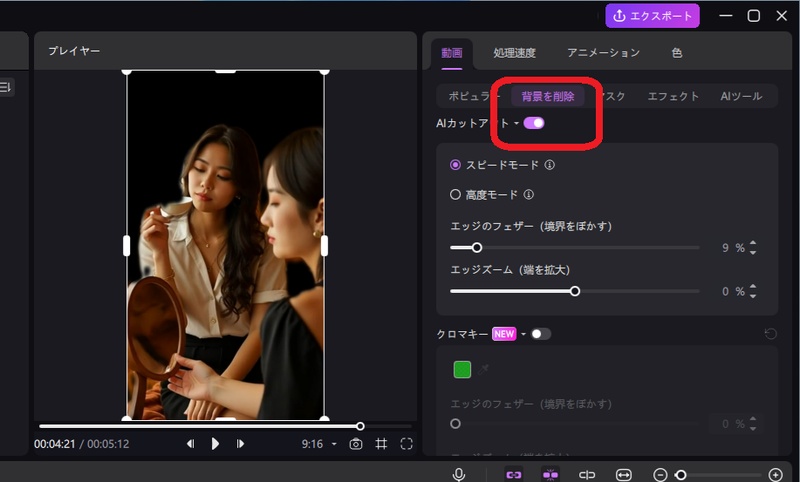This screenshot has height=482, width=800.
Task: Select the スピードモード radio button
Action: 455,165
